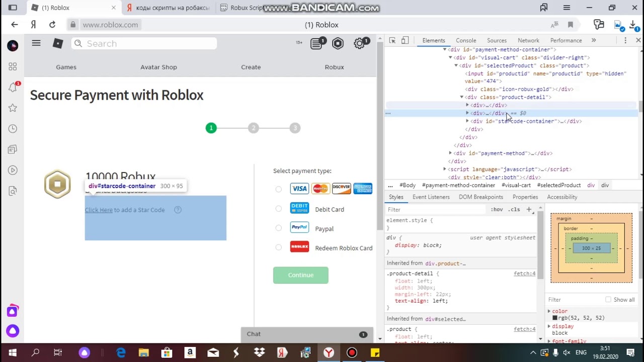Click Here link to add Star Code
Image resolution: width=644 pixels, height=362 pixels.
[x=99, y=210]
